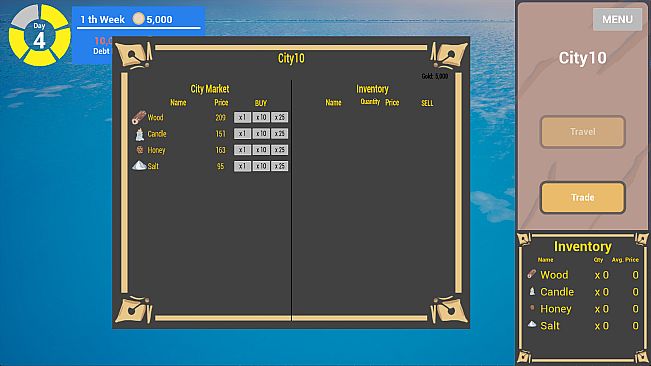
Task: Buy x1 Honey in City Market
Action: [x=242, y=150]
